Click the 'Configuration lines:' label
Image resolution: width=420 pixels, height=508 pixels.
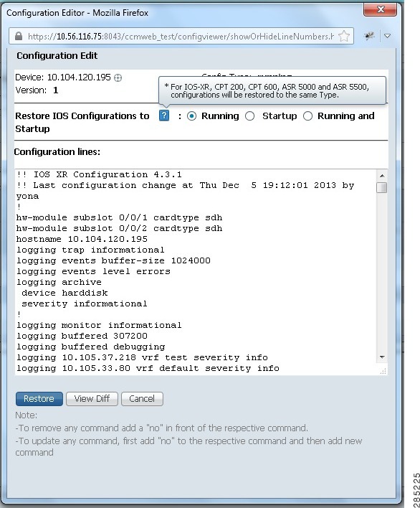coord(57,151)
